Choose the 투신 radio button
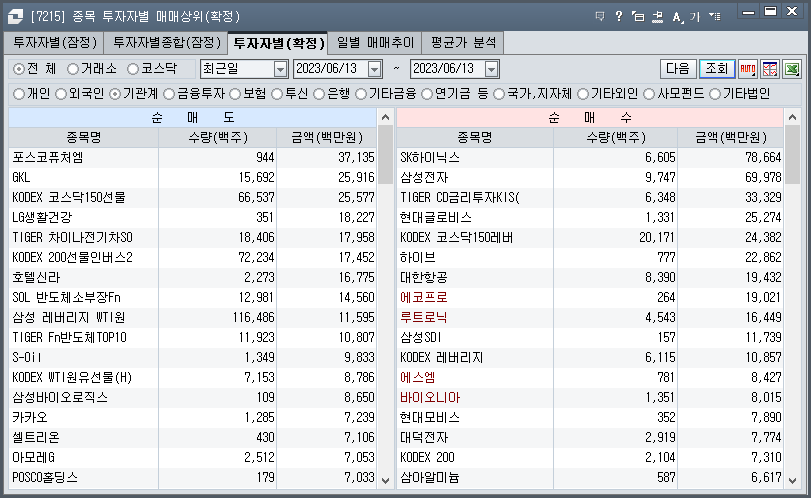Image resolution: width=811 pixels, height=498 pixels. (x=277, y=94)
